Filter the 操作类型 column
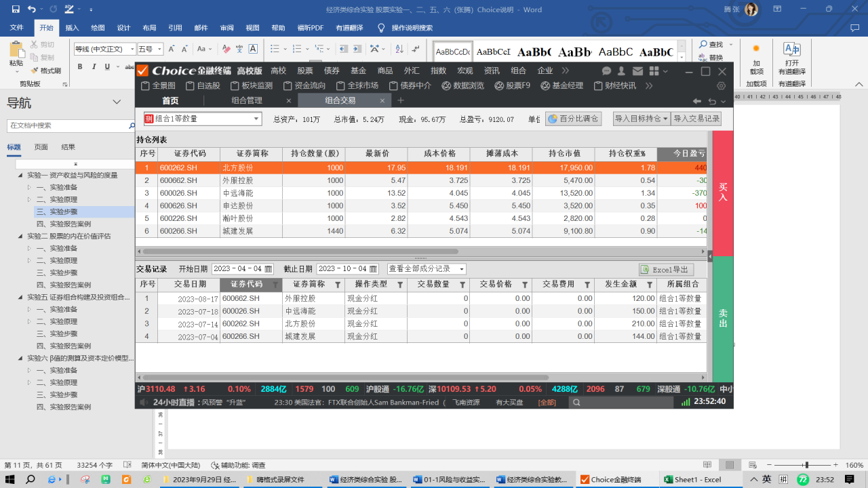This screenshot has width=868, height=488. point(400,285)
